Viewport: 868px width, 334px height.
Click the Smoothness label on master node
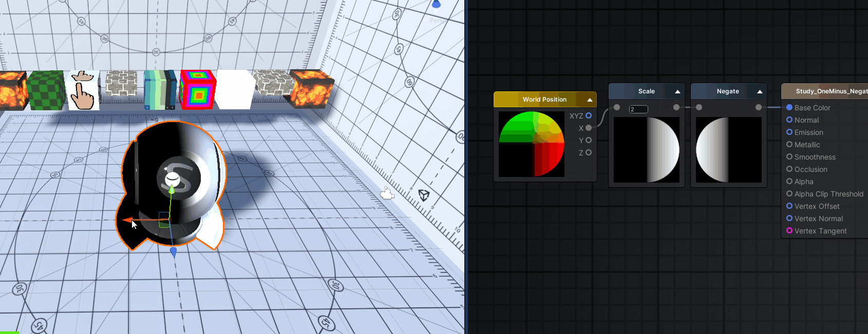point(815,157)
